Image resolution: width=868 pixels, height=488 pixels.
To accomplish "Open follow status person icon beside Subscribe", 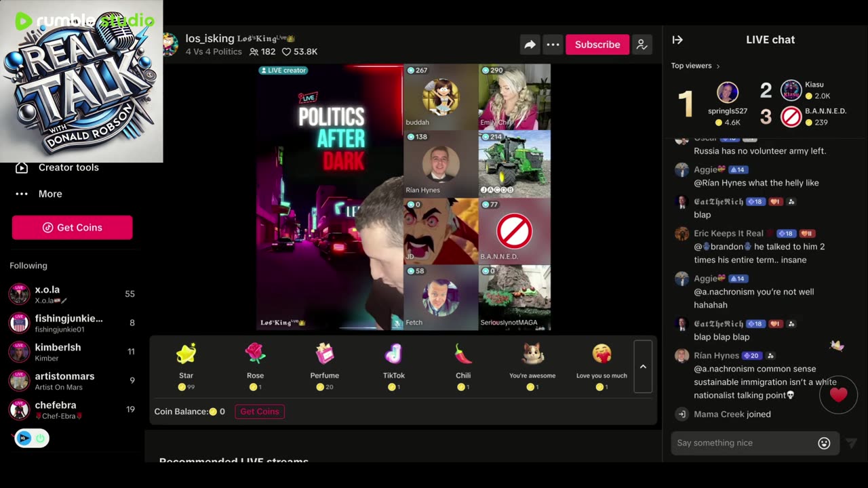I will pyautogui.click(x=642, y=45).
